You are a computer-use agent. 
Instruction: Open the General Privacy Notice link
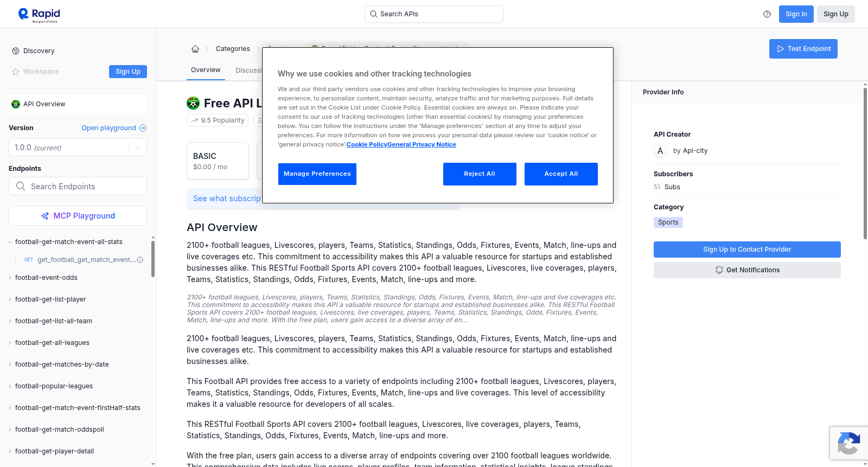422,144
